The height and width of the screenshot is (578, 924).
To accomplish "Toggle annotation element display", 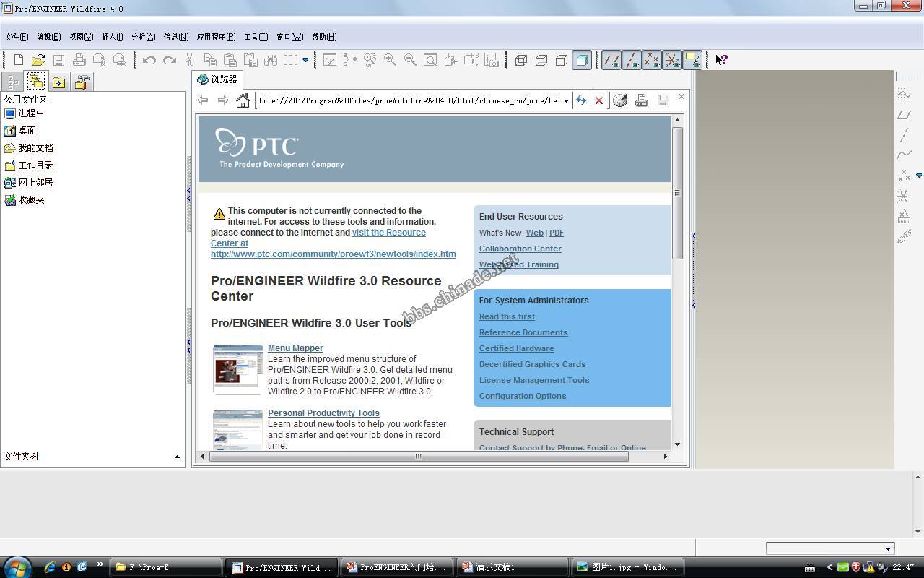I will point(692,60).
